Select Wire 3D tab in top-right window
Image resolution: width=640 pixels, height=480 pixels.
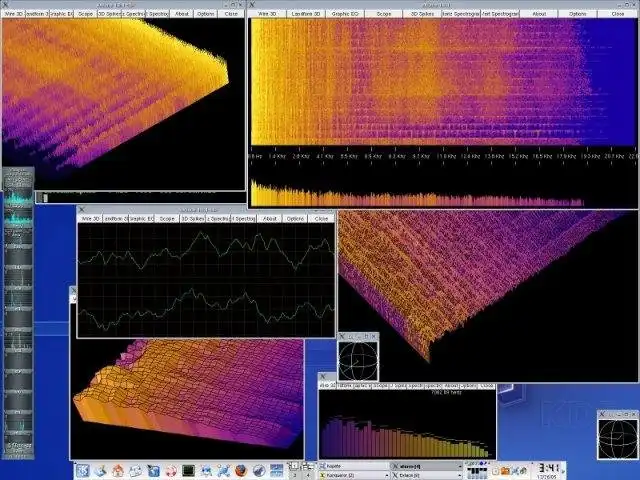point(267,14)
